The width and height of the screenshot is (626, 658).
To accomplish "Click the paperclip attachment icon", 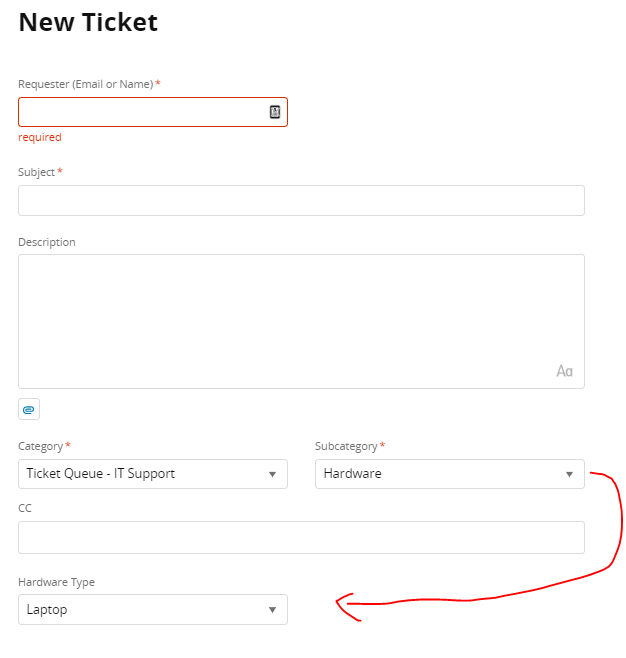I will point(29,409).
